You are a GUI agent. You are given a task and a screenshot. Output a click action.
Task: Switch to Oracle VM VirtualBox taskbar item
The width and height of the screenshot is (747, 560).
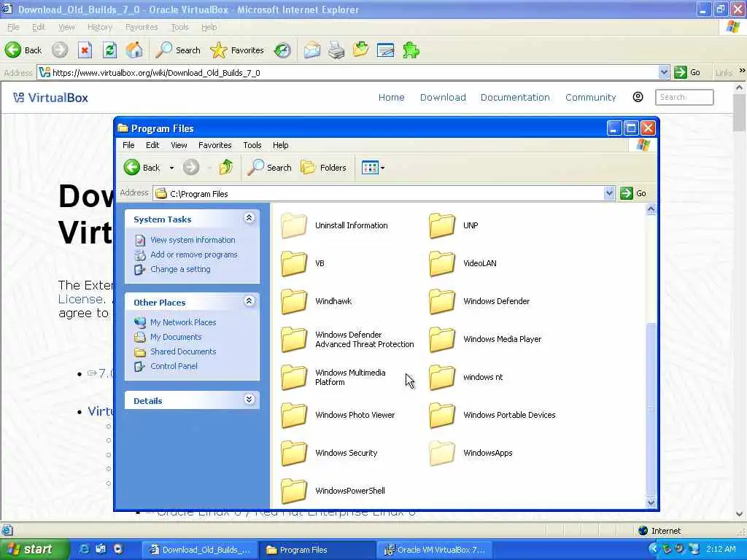coord(436,550)
